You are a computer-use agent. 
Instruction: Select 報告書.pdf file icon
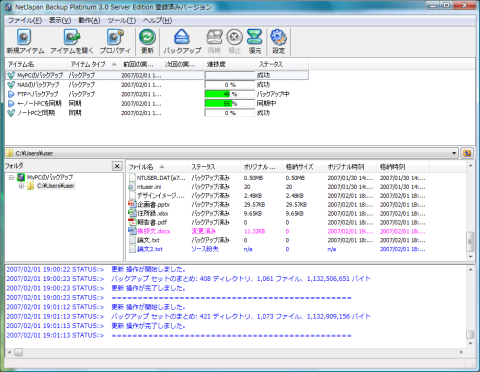(132, 222)
